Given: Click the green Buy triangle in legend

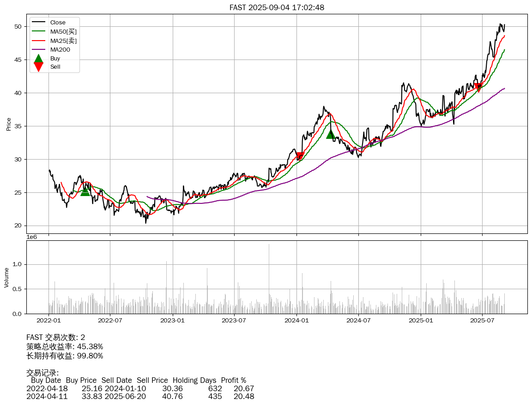Looking at the screenshot, I should click(x=39, y=59).
